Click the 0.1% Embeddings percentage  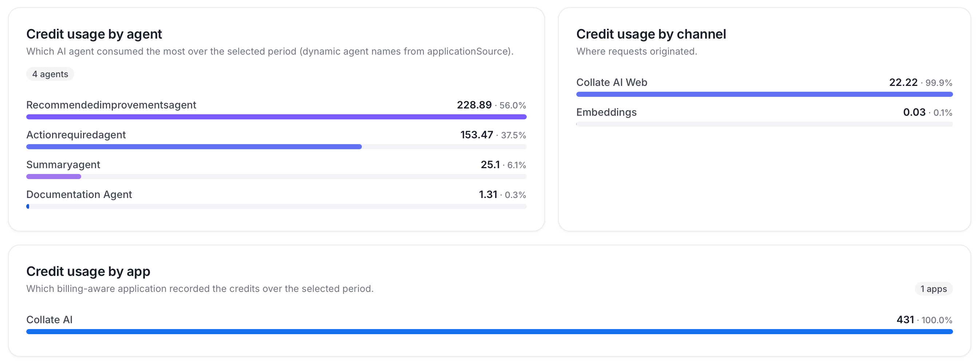click(x=943, y=113)
